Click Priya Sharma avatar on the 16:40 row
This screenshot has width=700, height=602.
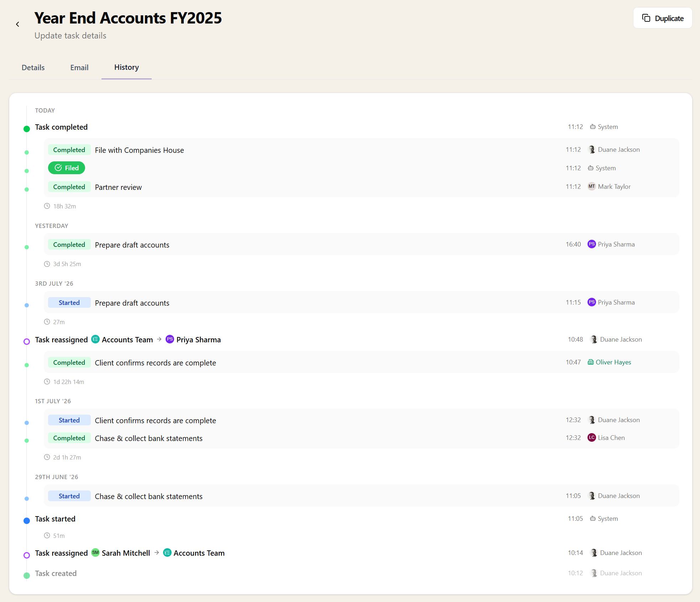click(x=592, y=244)
